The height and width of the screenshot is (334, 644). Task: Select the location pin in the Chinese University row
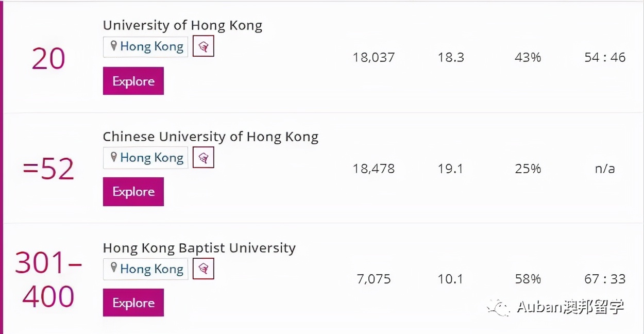114,157
